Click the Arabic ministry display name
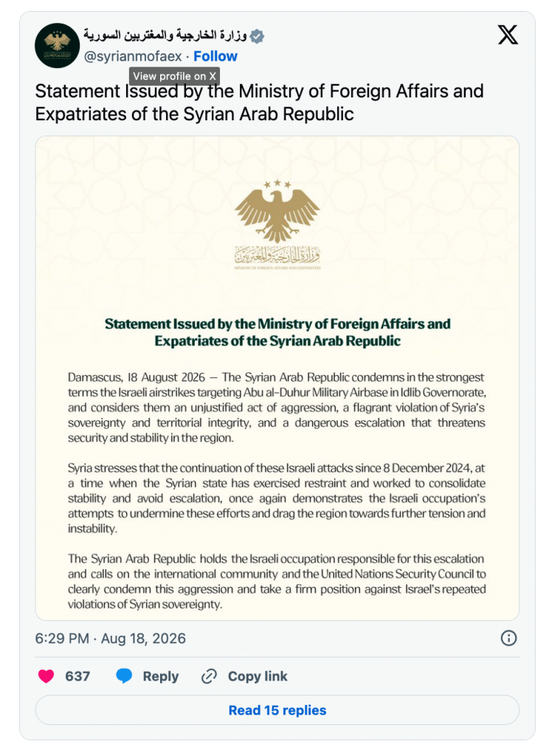This screenshot has height=756, width=549. pyautogui.click(x=165, y=35)
